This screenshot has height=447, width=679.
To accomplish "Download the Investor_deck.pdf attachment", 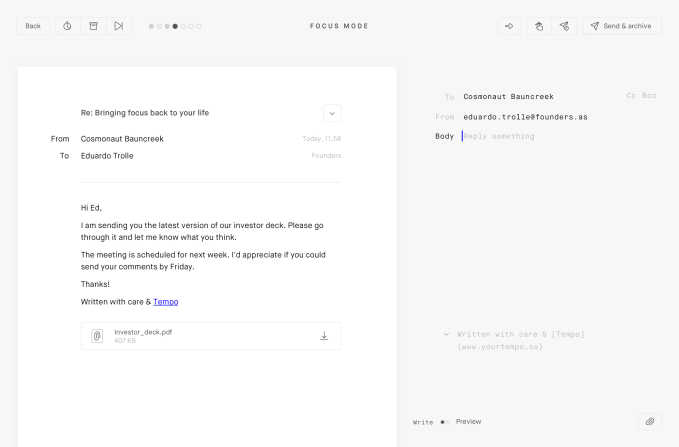I will (x=324, y=336).
